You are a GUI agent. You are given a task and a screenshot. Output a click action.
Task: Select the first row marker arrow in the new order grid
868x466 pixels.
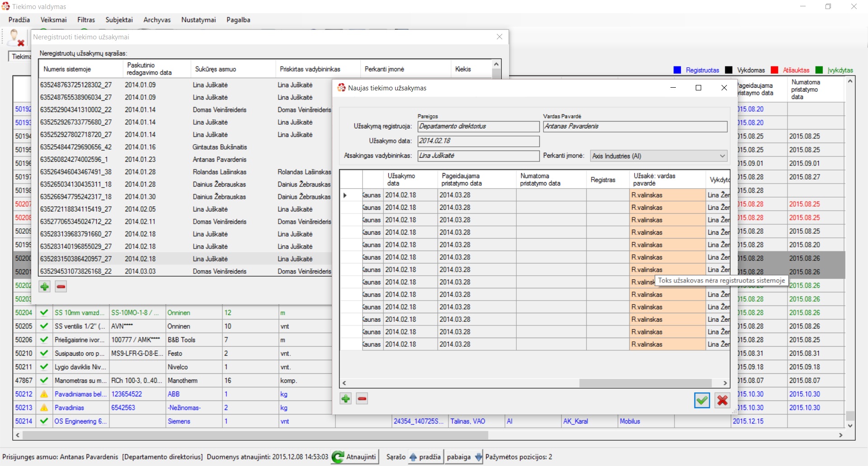345,195
